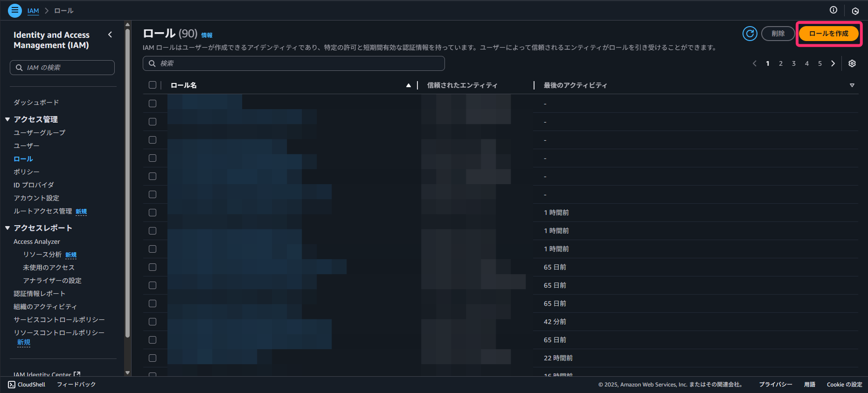Open ルートアクセス管理 in the sidebar
Image resolution: width=868 pixels, height=393 pixels.
(x=43, y=211)
